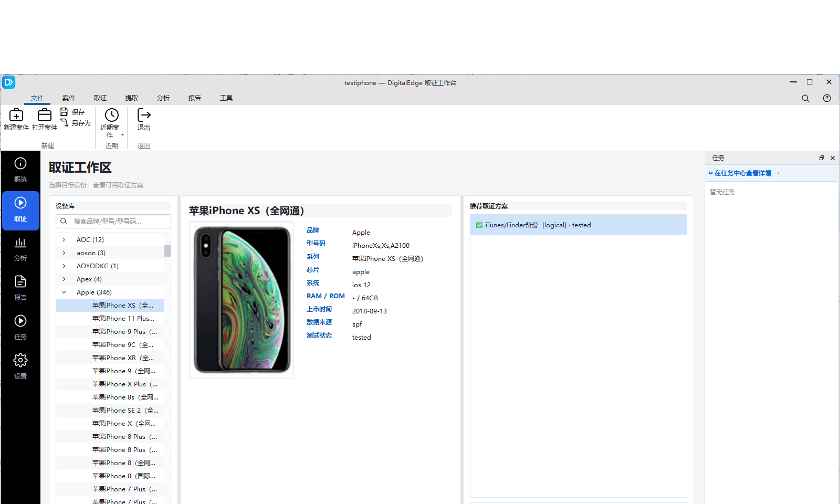Click the release date 2018-09-13 value
The height and width of the screenshot is (504, 840).
[370, 311]
